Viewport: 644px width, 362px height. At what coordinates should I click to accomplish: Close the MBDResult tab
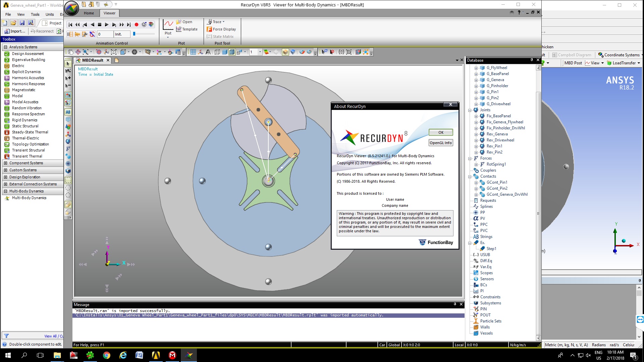tap(108, 60)
